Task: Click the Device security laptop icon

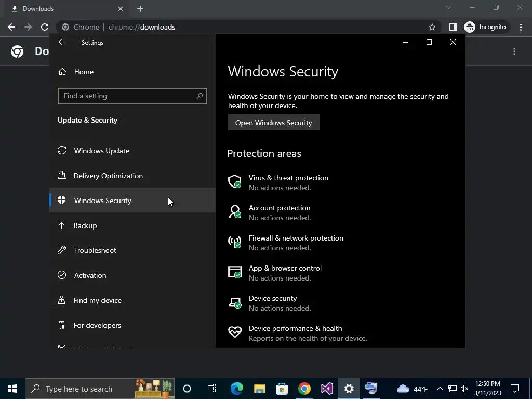Action: (x=234, y=302)
